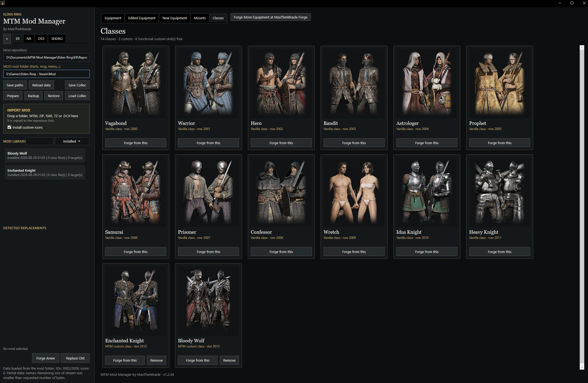
Task: Select the NR game tab
Action: (x=29, y=39)
